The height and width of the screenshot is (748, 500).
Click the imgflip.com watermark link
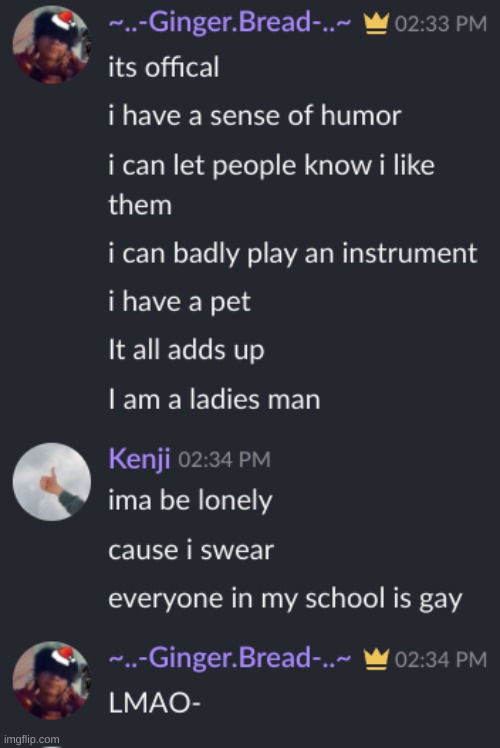coord(31,740)
